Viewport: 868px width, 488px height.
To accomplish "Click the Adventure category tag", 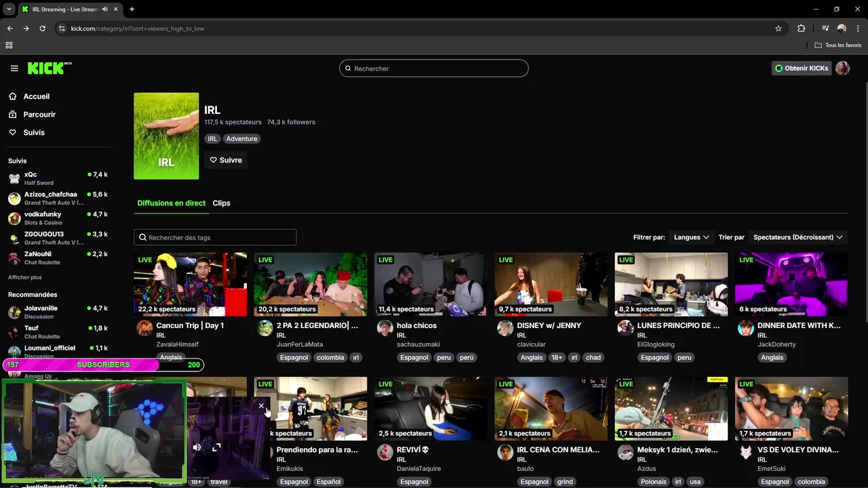I will (x=241, y=139).
